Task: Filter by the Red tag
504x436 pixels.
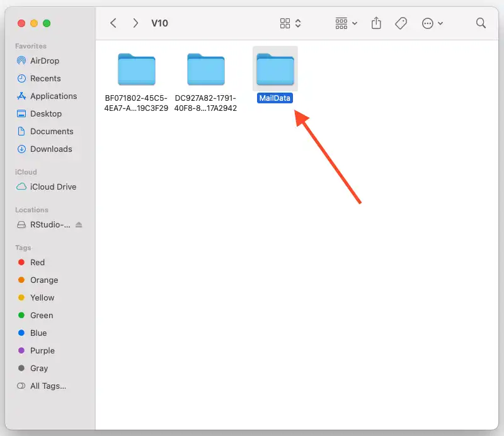Action: coord(37,262)
